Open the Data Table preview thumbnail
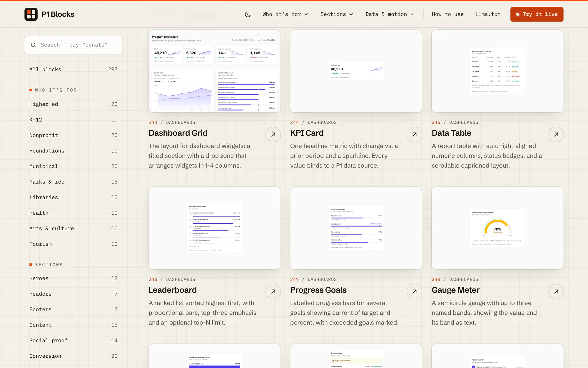Image resolution: width=588 pixels, height=368 pixels. pos(497,71)
